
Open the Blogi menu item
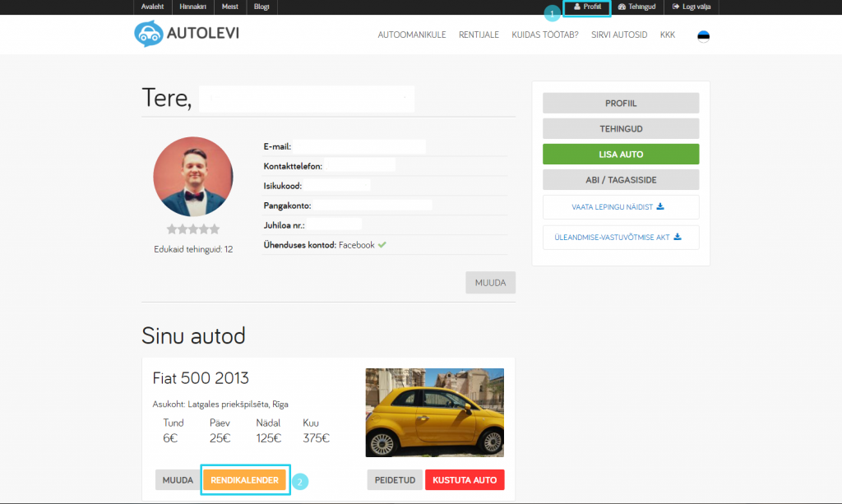261,7
